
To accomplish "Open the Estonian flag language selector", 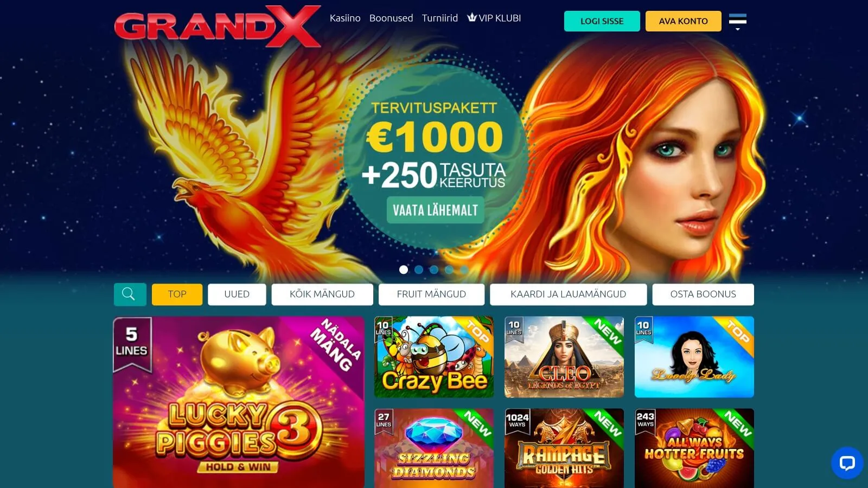I will (x=737, y=20).
